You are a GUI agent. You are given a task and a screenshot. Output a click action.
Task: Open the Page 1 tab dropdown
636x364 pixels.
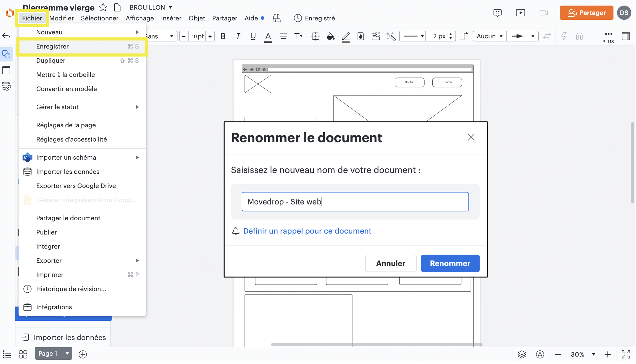[67, 353]
